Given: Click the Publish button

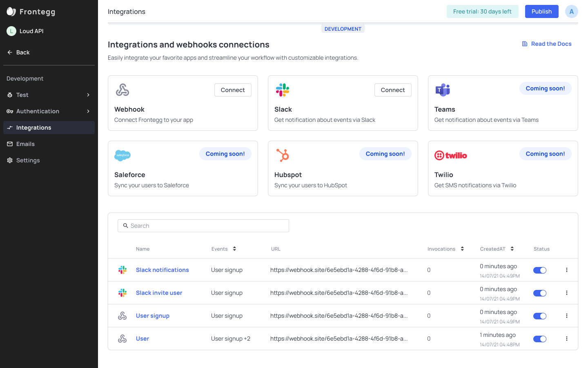Looking at the screenshot, I should click(541, 11).
